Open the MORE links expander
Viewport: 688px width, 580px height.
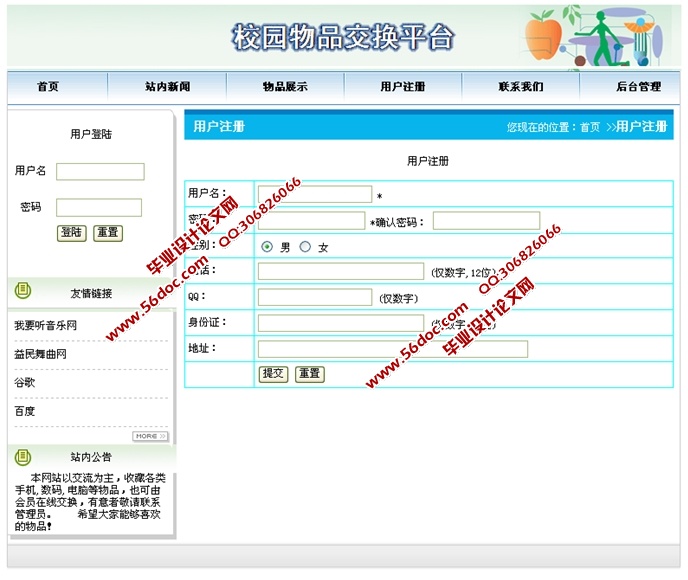click(x=150, y=436)
